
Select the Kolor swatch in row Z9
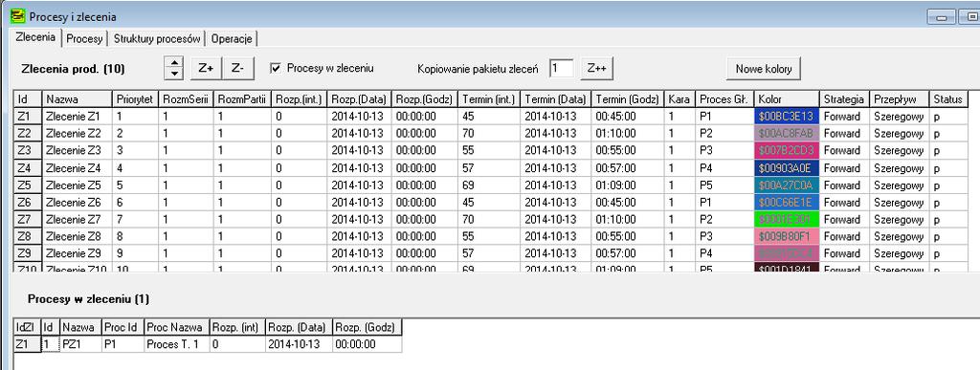click(x=787, y=254)
